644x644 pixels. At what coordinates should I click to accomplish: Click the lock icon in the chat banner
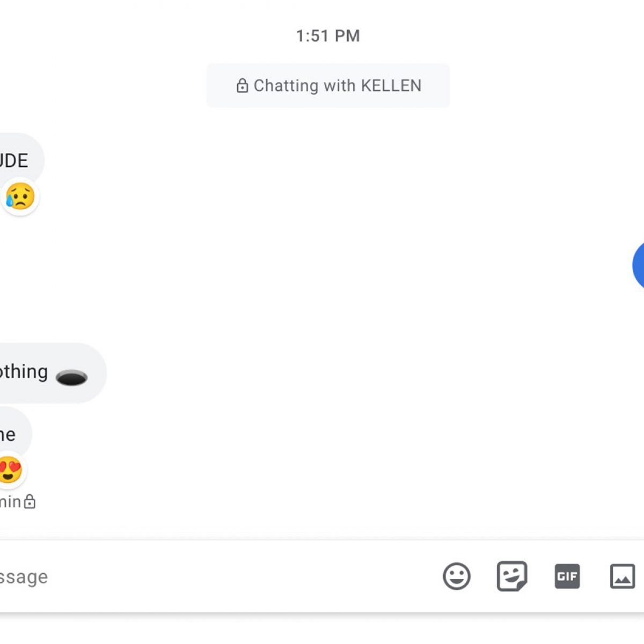tap(243, 86)
